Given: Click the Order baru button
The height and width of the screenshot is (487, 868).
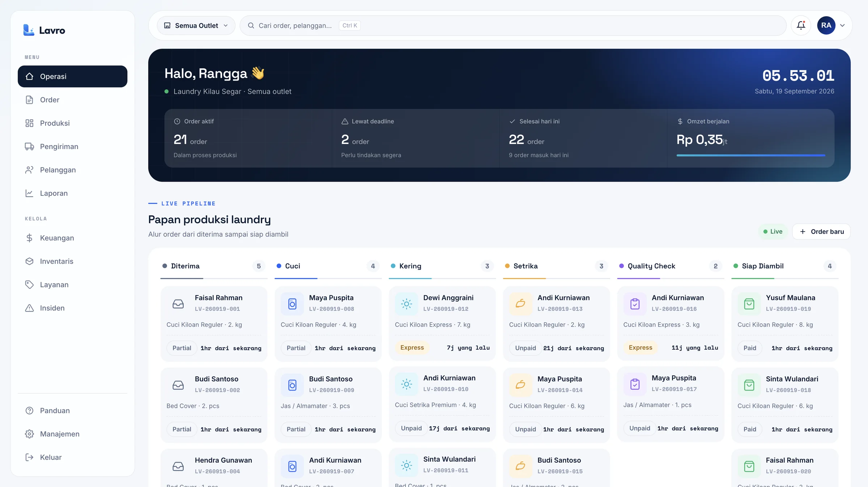Looking at the screenshot, I should click(821, 232).
